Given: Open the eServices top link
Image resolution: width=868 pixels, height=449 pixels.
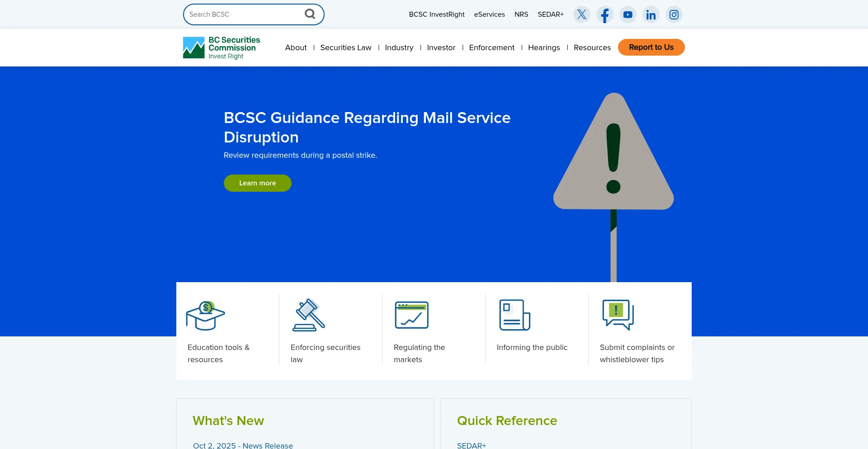Looking at the screenshot, I should click(x=489, y=14).
